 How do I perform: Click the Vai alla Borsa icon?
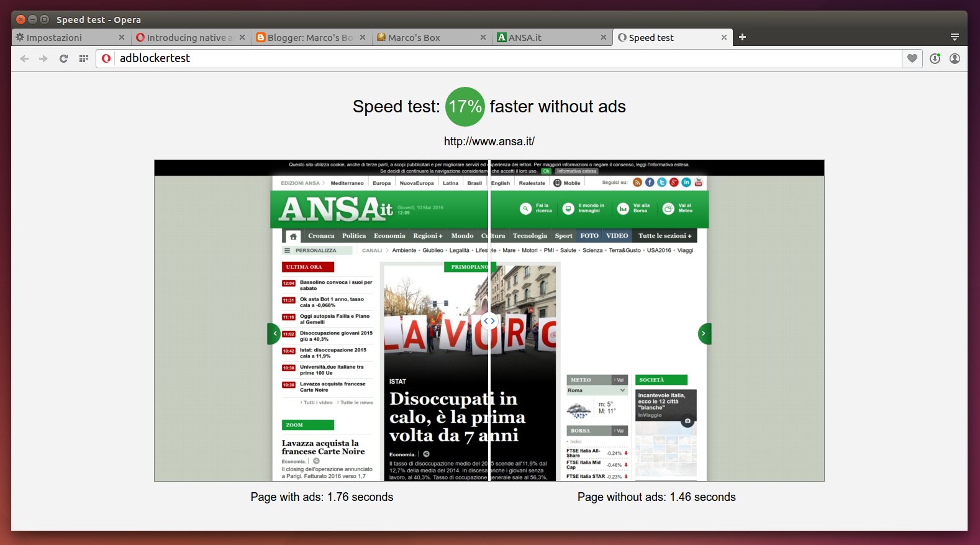click(x=623, y=209)
